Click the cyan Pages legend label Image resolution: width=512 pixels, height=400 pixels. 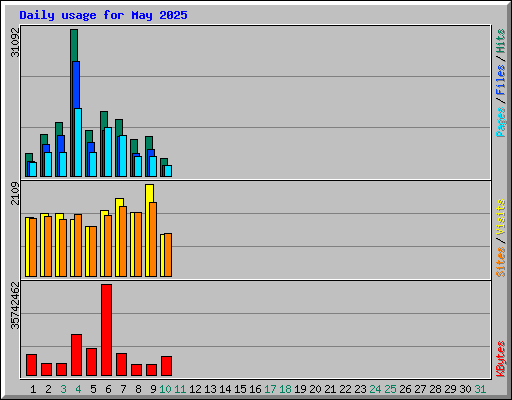click(500, 122)
